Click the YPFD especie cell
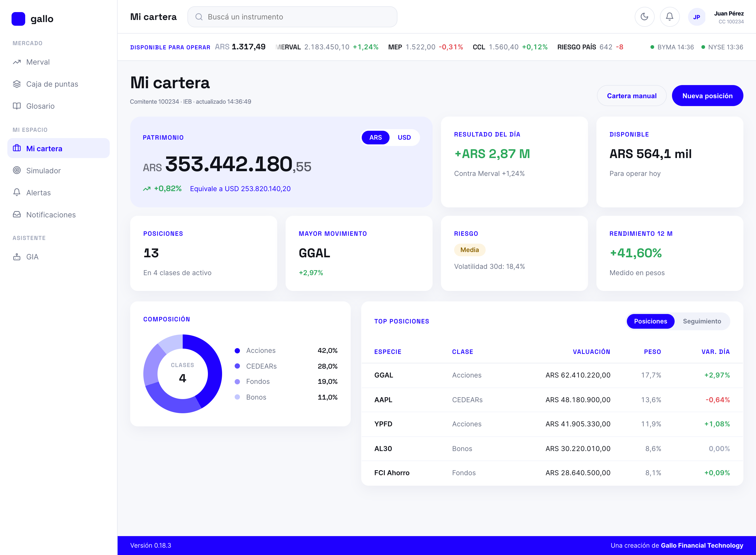Image resolution: width=756 pixels, height=555 pixels. [383, 424]
